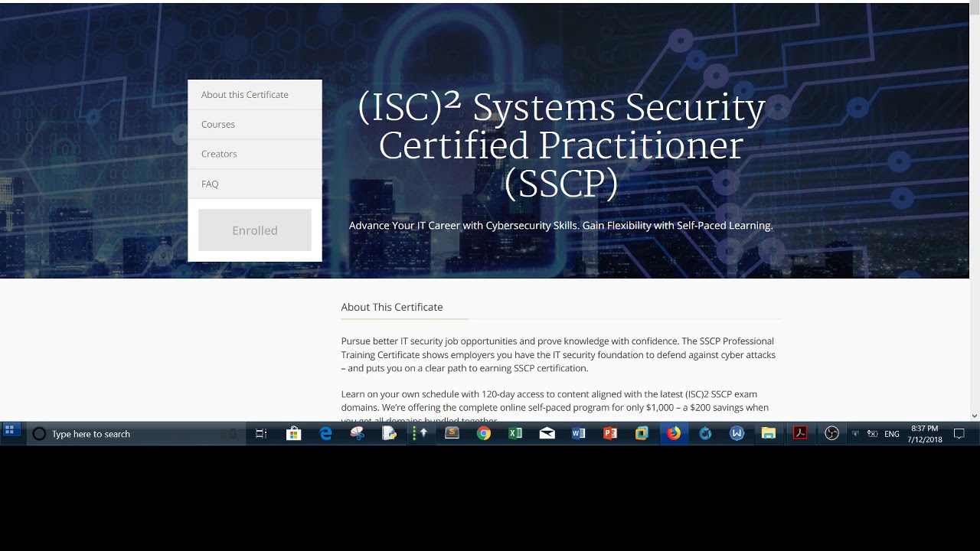Open Adobe Acrobat from the taskbar
Viewport: 980px width, 551px height.
(x=800, y=434)
